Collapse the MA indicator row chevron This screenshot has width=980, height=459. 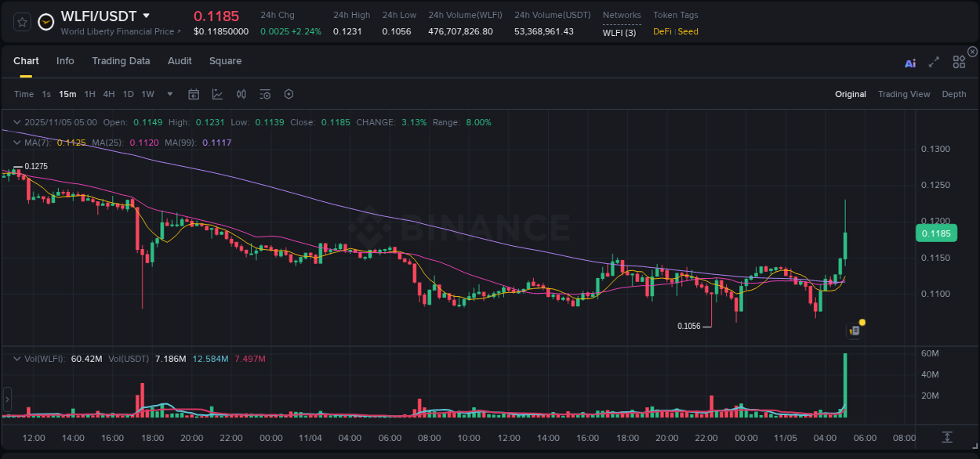[17, 142]
